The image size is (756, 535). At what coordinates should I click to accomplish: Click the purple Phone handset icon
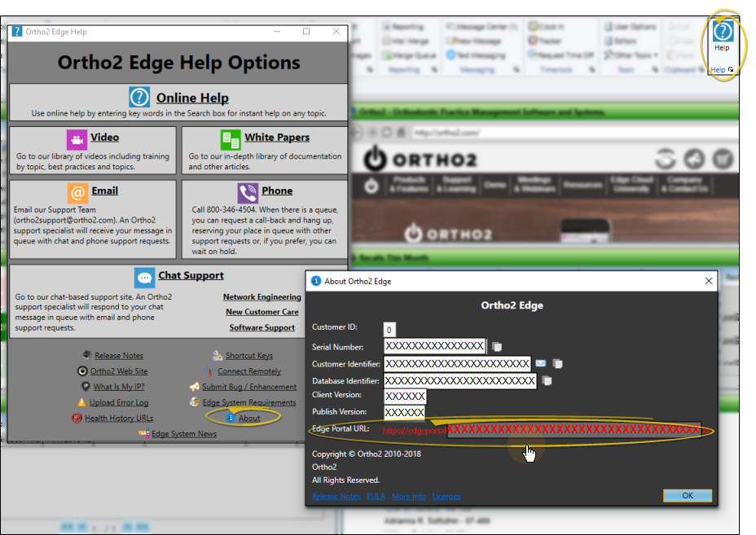pyautogui.click(x=248, y=193)
